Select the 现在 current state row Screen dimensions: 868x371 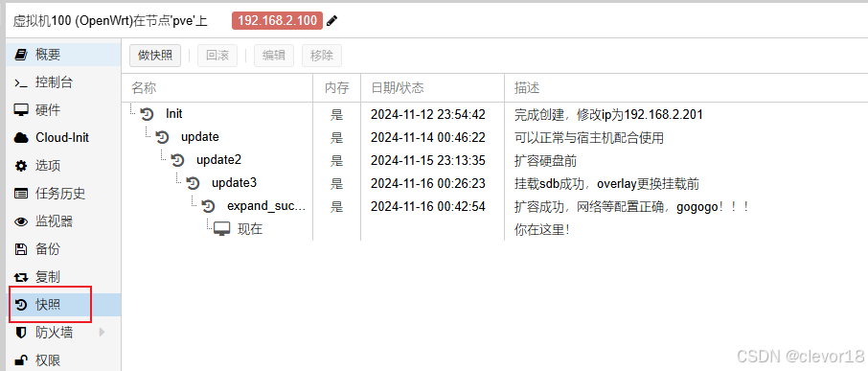tap(494, 229)
